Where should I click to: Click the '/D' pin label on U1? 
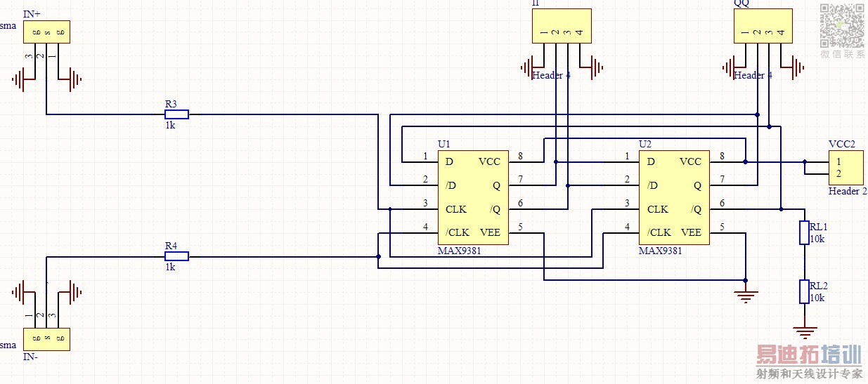451,185
